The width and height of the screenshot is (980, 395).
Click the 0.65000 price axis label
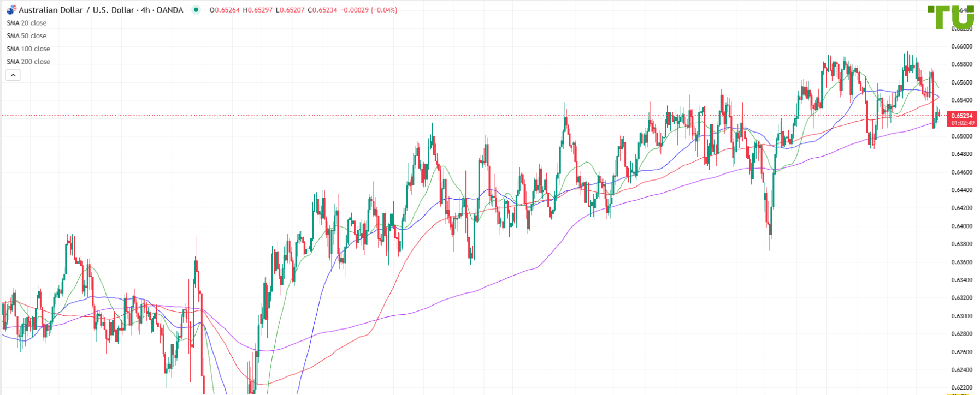[x=961, y=136]
